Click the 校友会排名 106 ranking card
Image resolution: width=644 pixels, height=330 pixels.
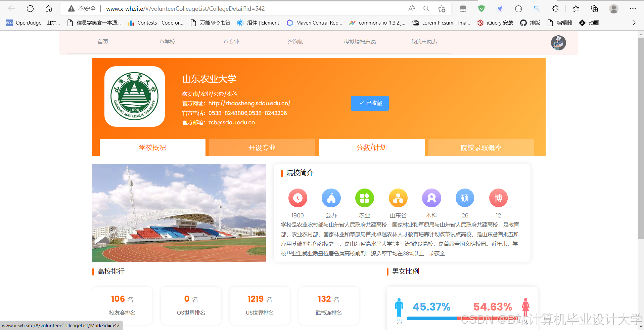(x=122, y=305)
